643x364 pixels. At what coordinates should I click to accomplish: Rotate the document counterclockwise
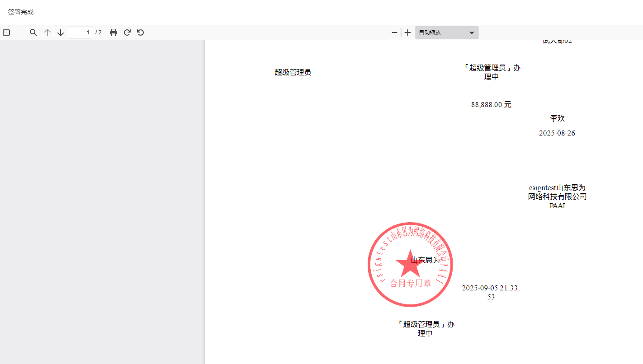tap(141, 33)
